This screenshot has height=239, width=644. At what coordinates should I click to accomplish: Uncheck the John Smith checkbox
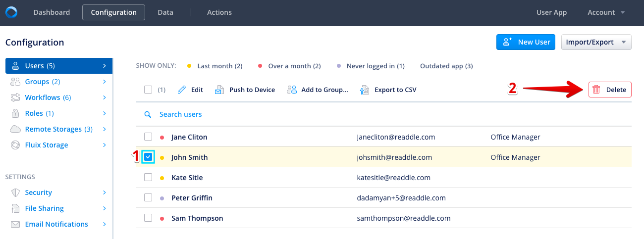pos(148,157)
